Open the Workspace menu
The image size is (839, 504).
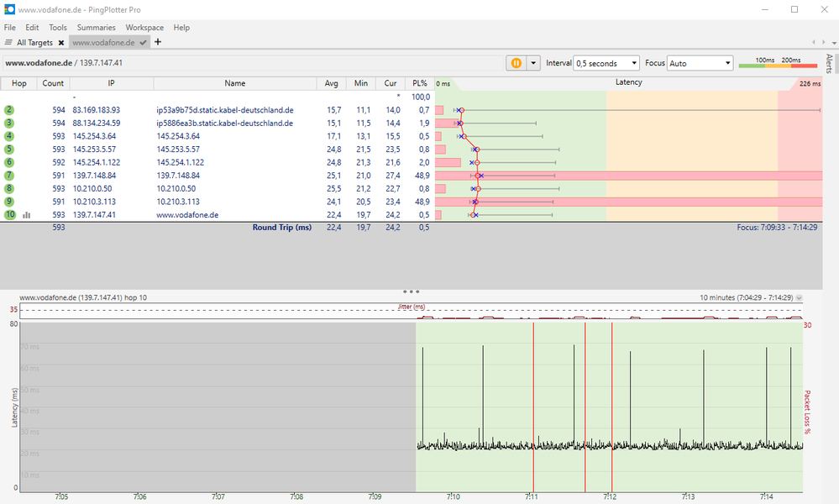144,28
